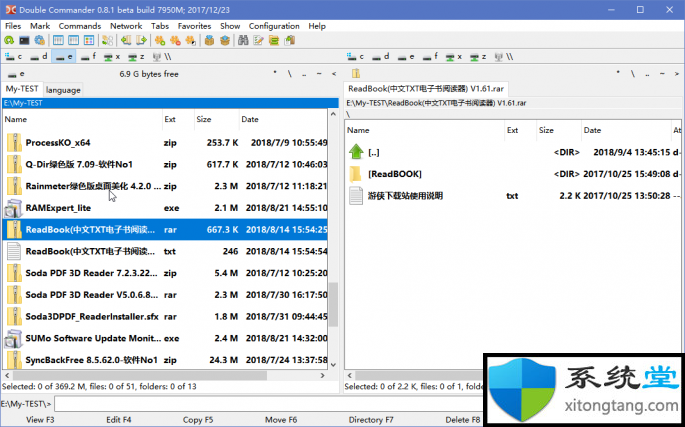Open the Multi-Rename tool pencil icon
The image size is (685, 427).
259,41
